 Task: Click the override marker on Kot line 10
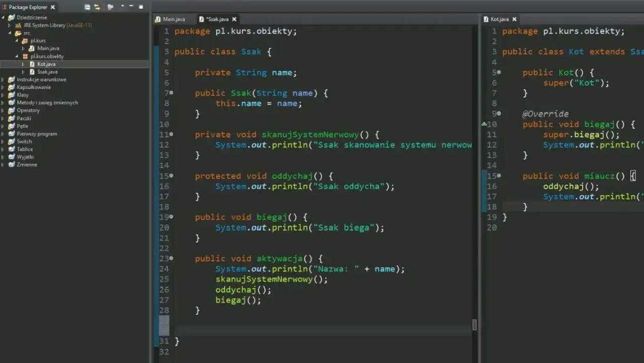(x=484, y=124)
